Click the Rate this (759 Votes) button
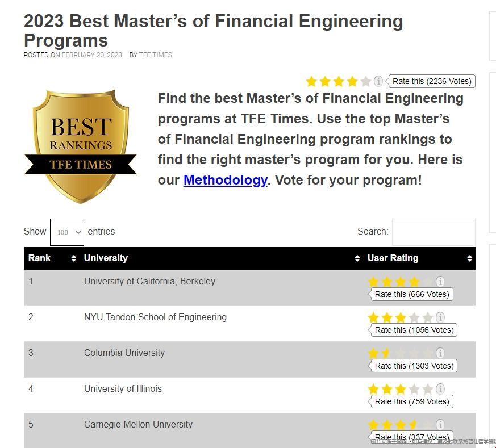This screenshot has width=496, height=448. [x=411, y=401]
